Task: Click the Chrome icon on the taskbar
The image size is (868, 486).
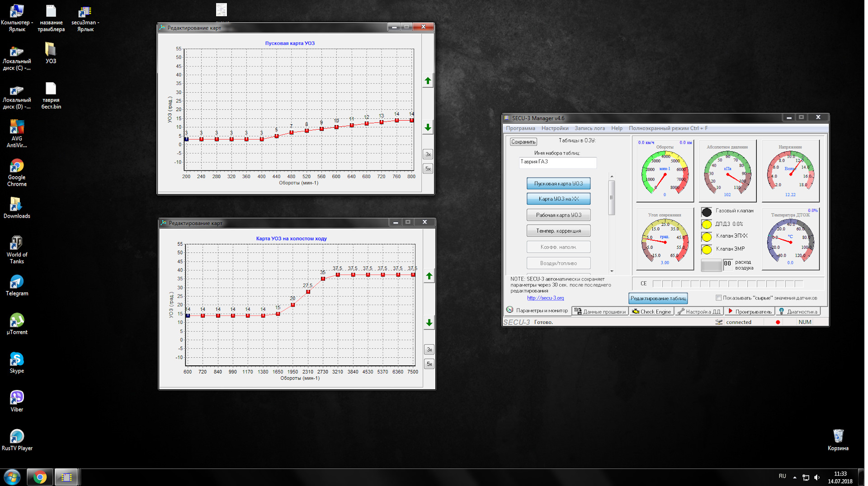Action: 40,477
